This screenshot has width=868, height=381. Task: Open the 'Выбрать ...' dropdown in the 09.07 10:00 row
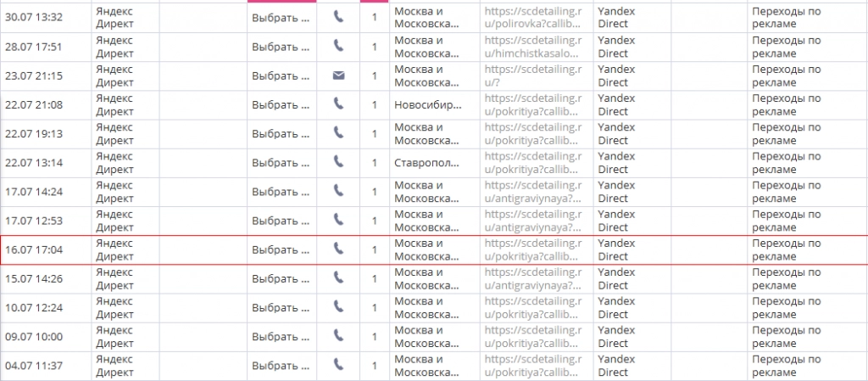click(x=281, y=336)
